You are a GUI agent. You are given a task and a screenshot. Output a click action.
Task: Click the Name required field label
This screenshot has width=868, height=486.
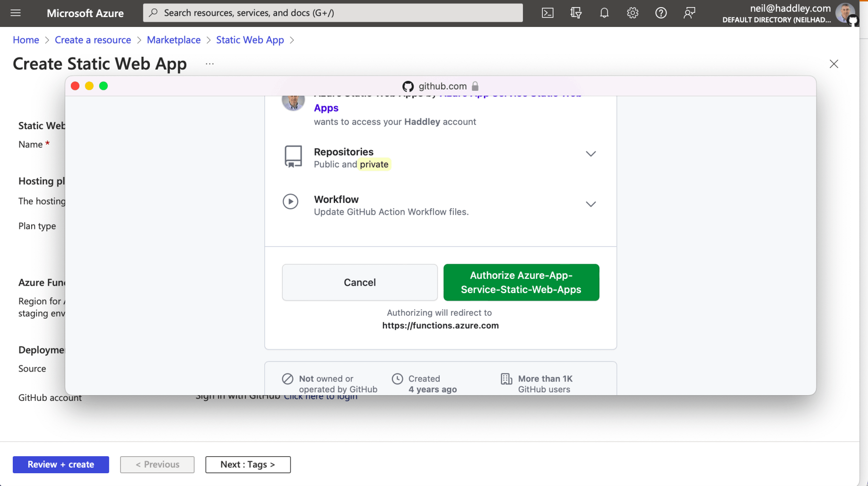click(x=34, y=144)
